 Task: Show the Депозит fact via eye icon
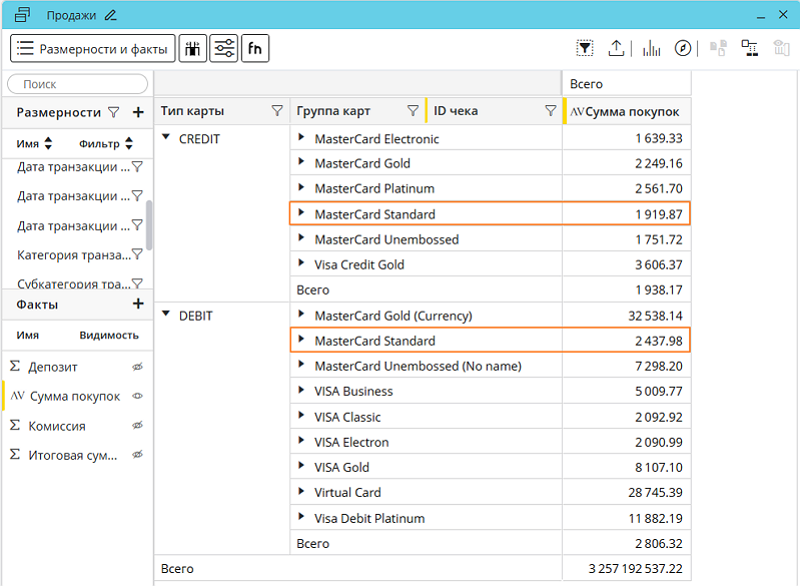(138, 367)
